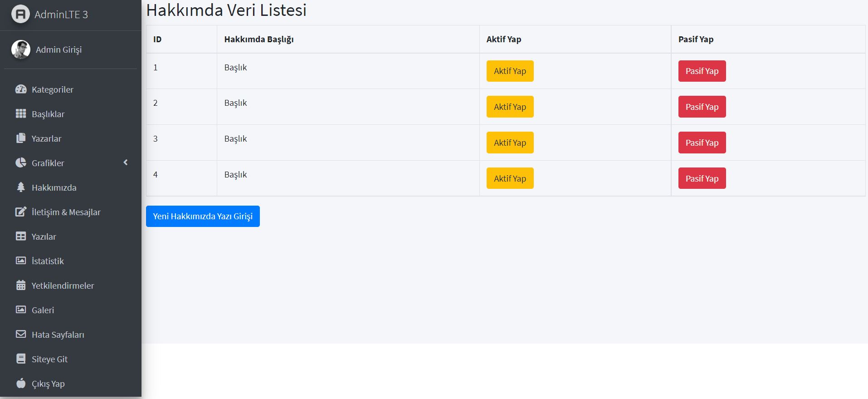Open İletişim & Mesajlar edit icon

click(x=21, y=212)
